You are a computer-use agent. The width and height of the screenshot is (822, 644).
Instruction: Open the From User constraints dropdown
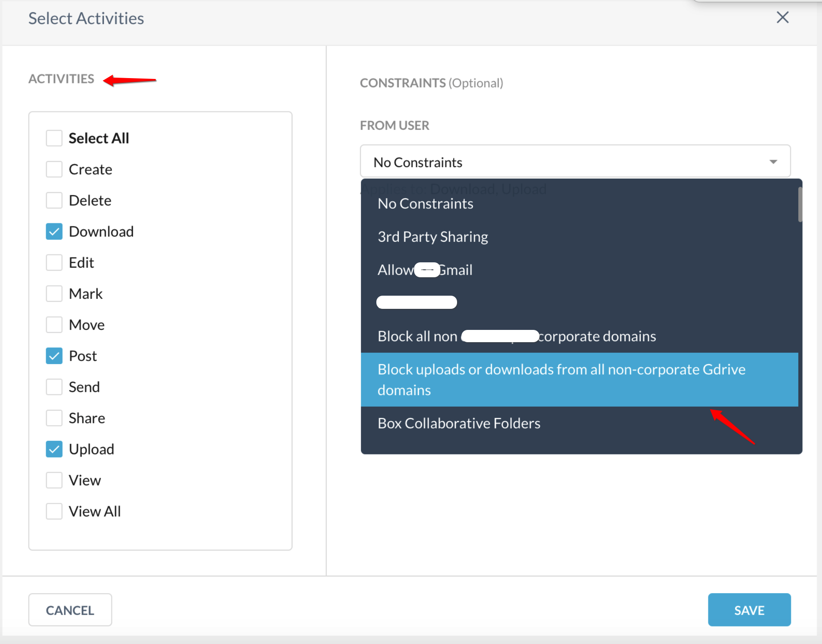(x=774, y=161)
